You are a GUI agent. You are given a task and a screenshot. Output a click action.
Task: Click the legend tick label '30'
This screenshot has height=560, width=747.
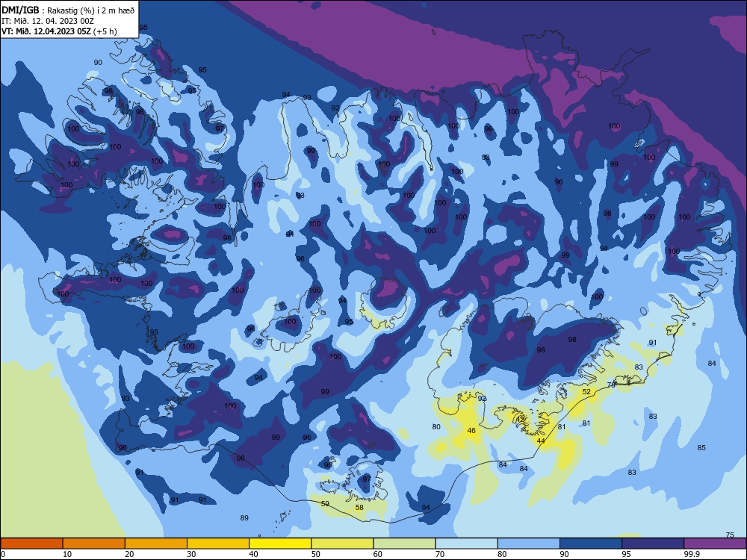[x=191, y=554]
